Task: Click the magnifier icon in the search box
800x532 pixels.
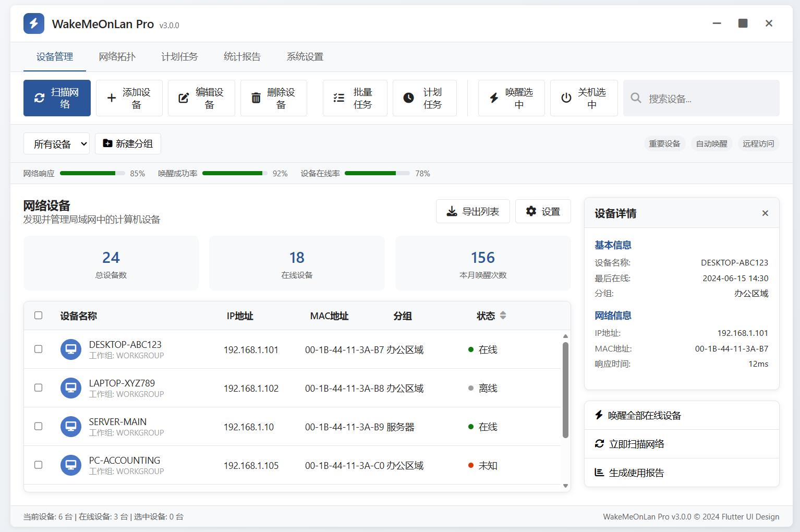Action: [x=636, y=98]
